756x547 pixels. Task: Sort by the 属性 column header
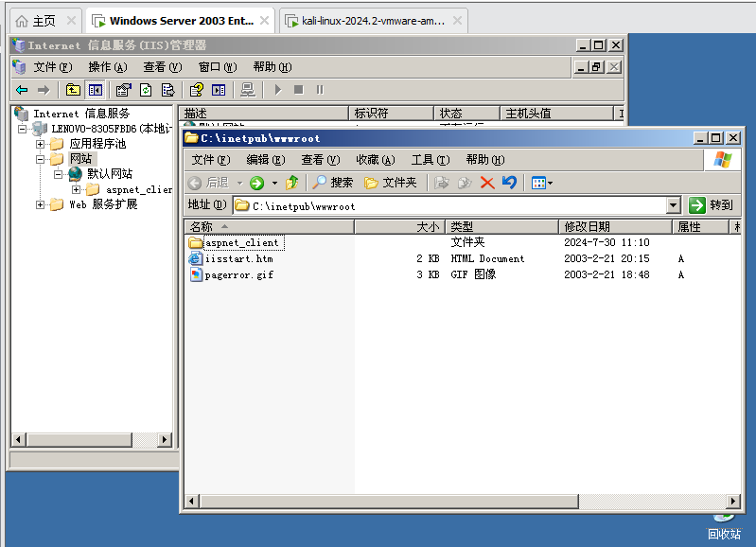pyautogui.click(x=700, y=227)
